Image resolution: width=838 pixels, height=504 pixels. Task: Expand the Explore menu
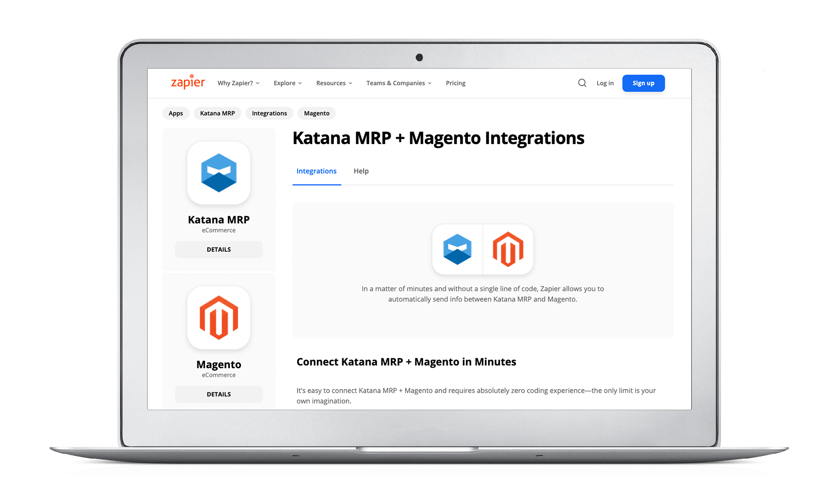[288, 83]
